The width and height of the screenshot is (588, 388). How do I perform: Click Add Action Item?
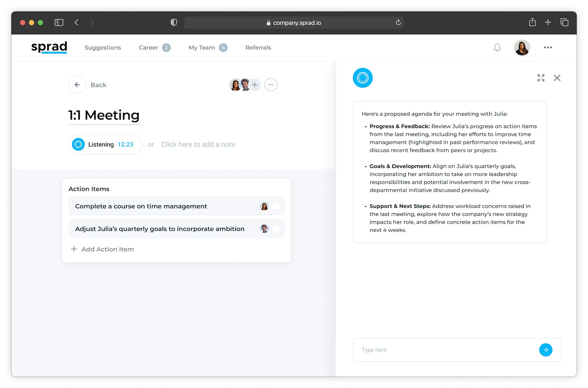click(102, 249)
